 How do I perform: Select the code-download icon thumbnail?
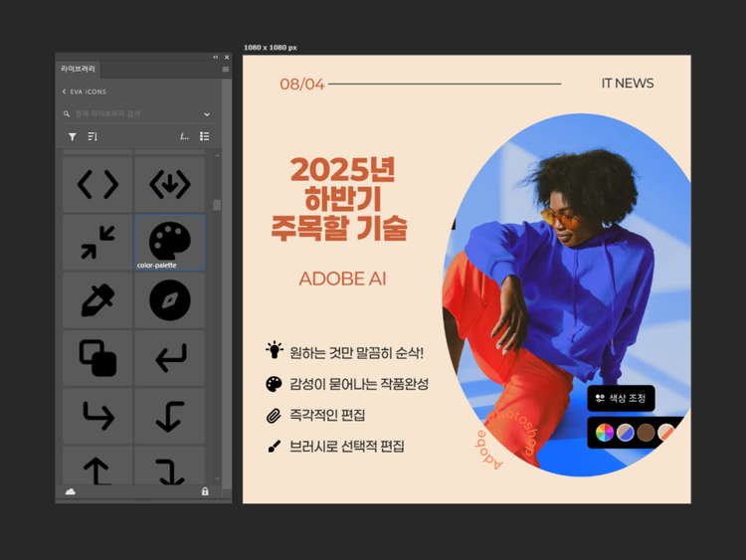point(170,184)
